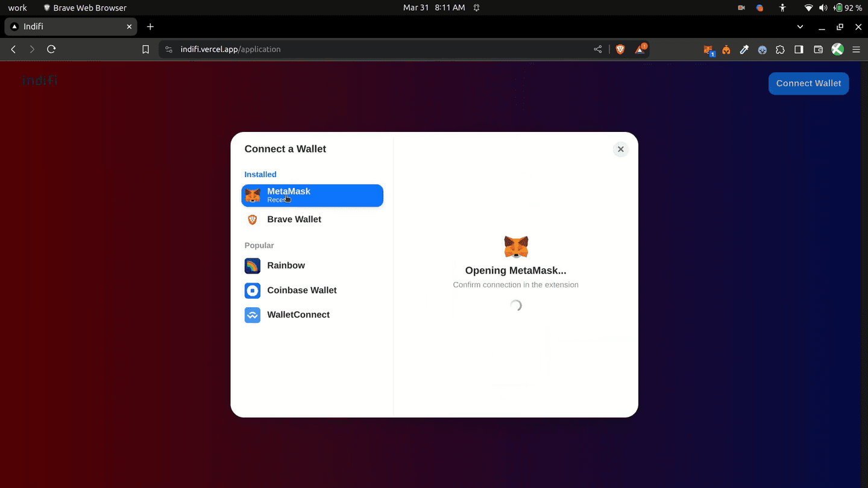This screenshot has width=868, height=488.
Task: Click Opening MetaMask... heading
Action: click(516, 271)
